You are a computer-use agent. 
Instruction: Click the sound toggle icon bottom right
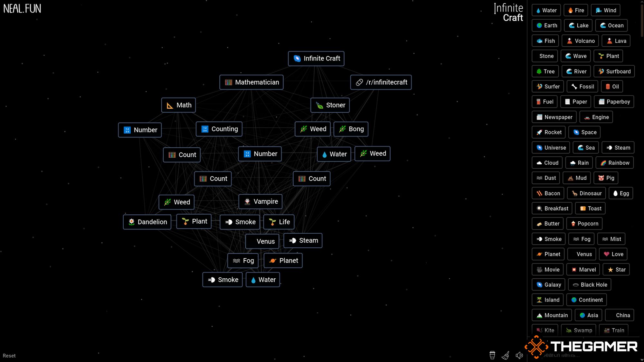(x=518, y=355)
